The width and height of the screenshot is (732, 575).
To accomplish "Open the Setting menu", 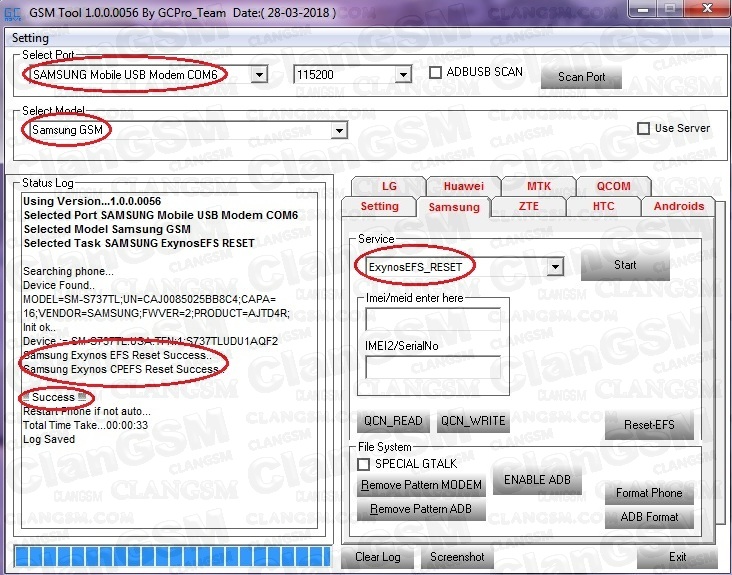I will point(30,38).
